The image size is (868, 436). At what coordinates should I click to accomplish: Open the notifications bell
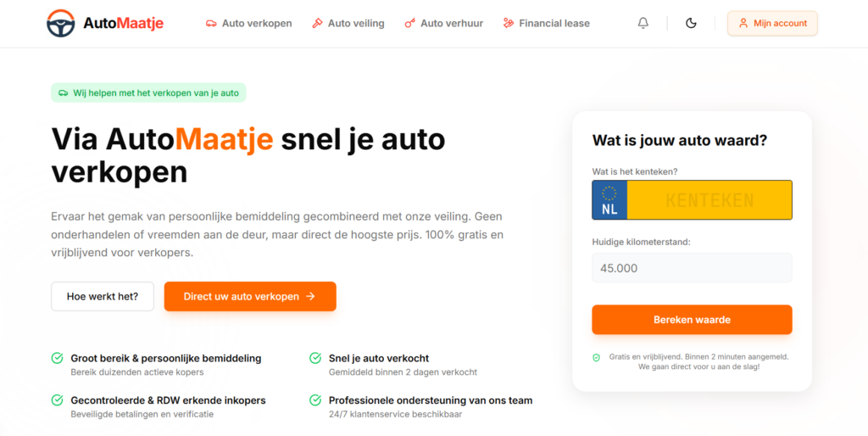pos(643,24)
